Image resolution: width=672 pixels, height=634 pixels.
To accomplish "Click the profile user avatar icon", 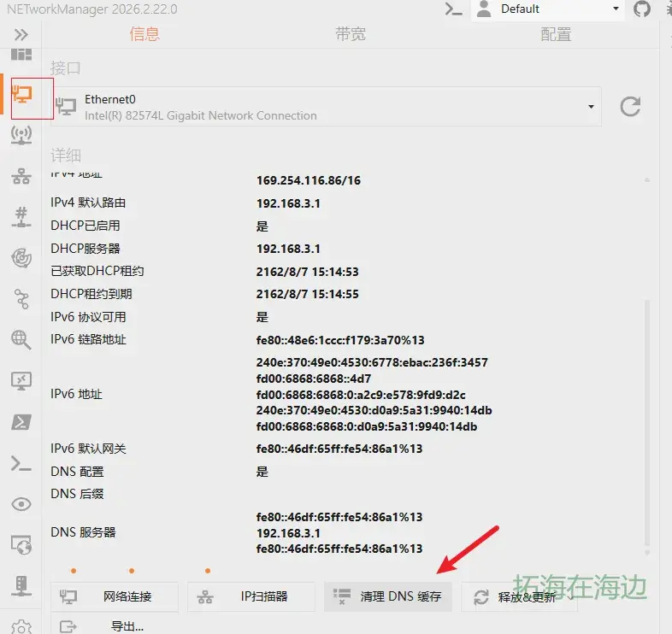I will (484, 9).
